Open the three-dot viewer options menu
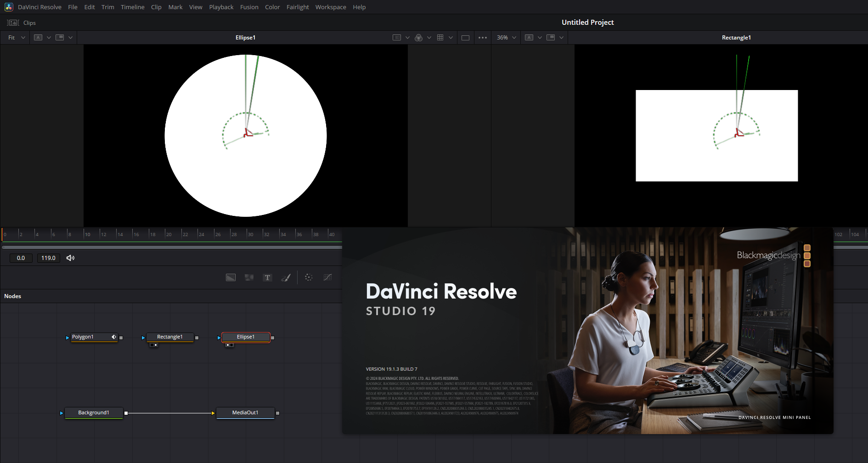The height and width of the screenshot is (463, 868). (482, 38)
